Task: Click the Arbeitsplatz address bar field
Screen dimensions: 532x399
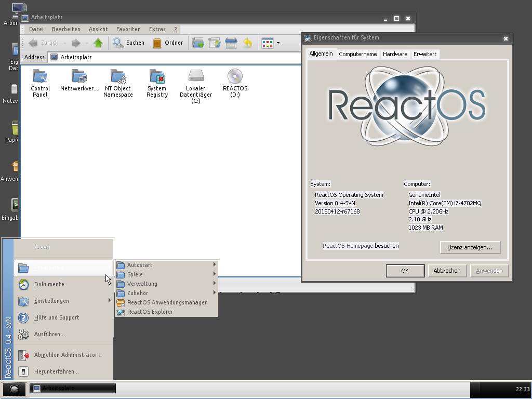Action: pos(175,57)
